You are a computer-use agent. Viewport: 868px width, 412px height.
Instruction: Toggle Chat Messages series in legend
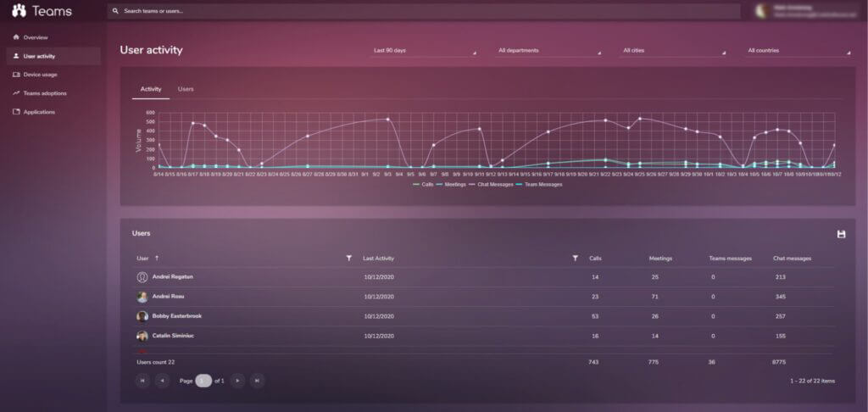(x=492, y=184)
